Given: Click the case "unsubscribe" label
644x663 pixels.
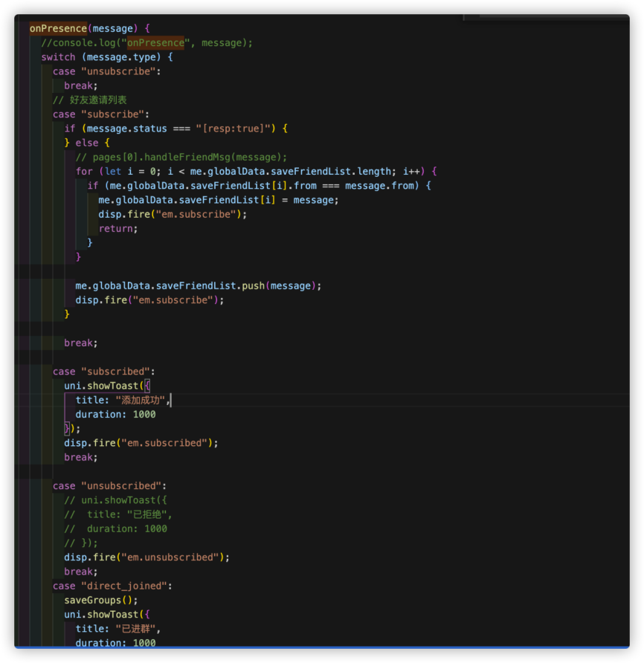Looking at the screenshot, I should point(106,71).
